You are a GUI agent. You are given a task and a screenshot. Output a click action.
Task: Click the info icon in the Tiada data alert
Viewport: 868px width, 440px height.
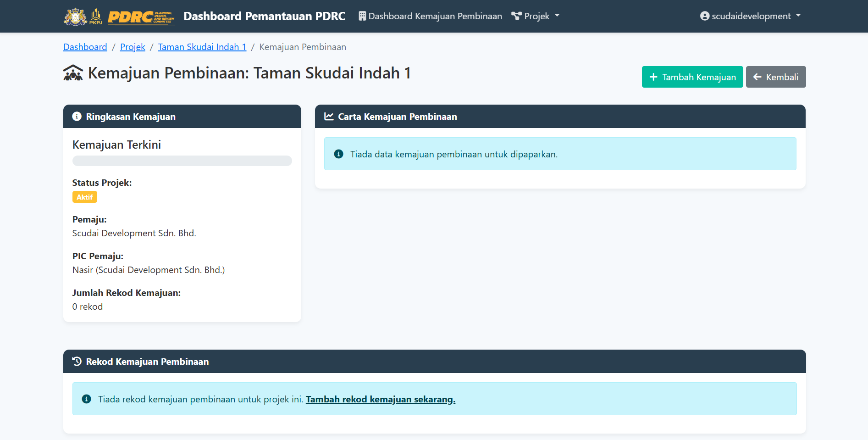[338, 154]
